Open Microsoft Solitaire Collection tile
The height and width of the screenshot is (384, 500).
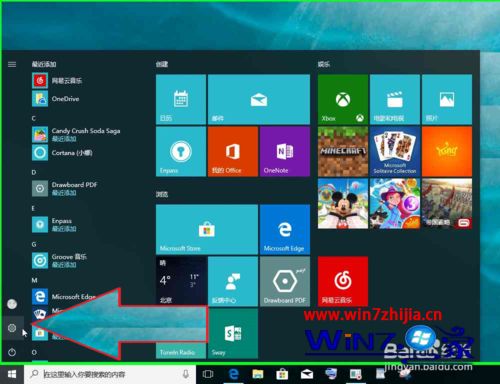[x=395, y=151]
